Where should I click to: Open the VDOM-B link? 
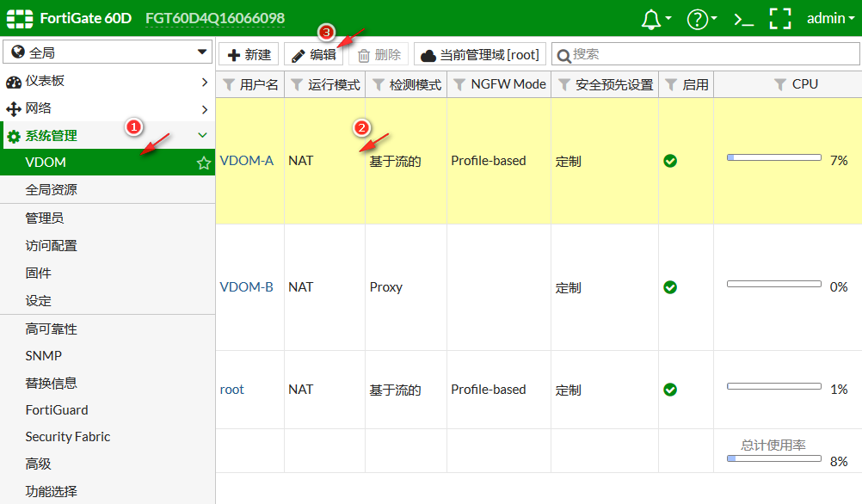coord(246,287)
